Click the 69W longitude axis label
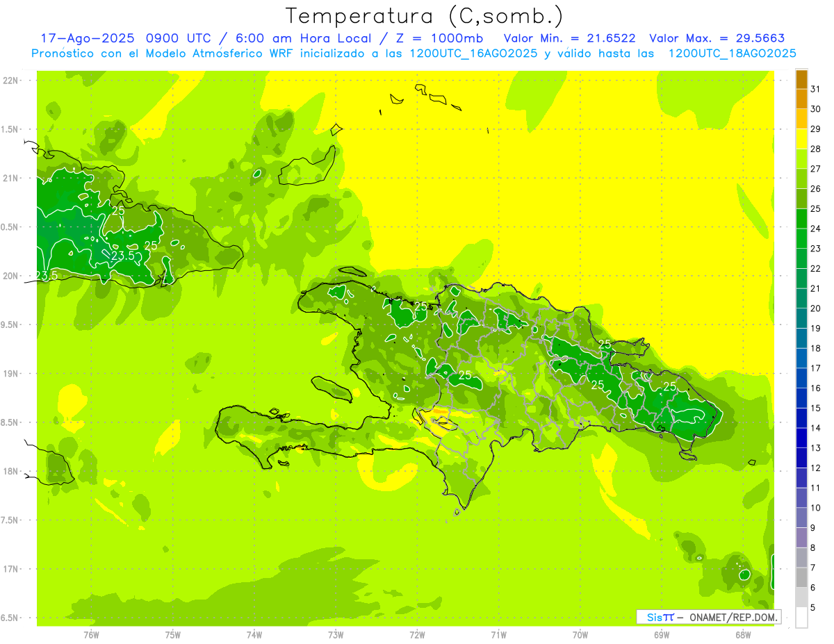Image resolution: width=834 pixels, height=644 pixels. click(662, 635)
